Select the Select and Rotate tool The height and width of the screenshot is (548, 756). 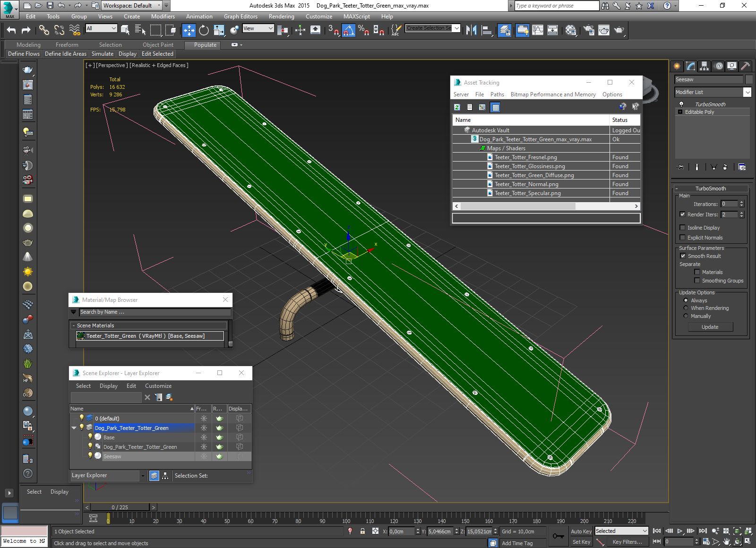point(204,30)
